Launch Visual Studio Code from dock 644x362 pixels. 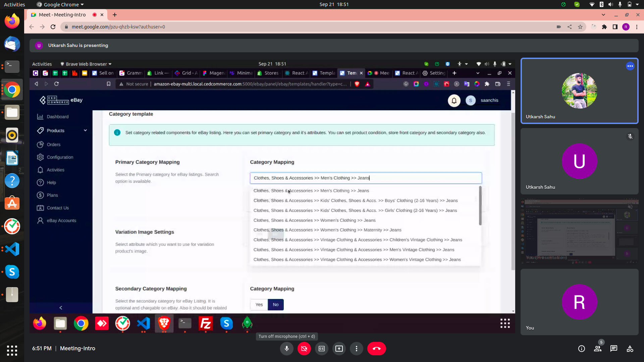(x=12, y=249)
